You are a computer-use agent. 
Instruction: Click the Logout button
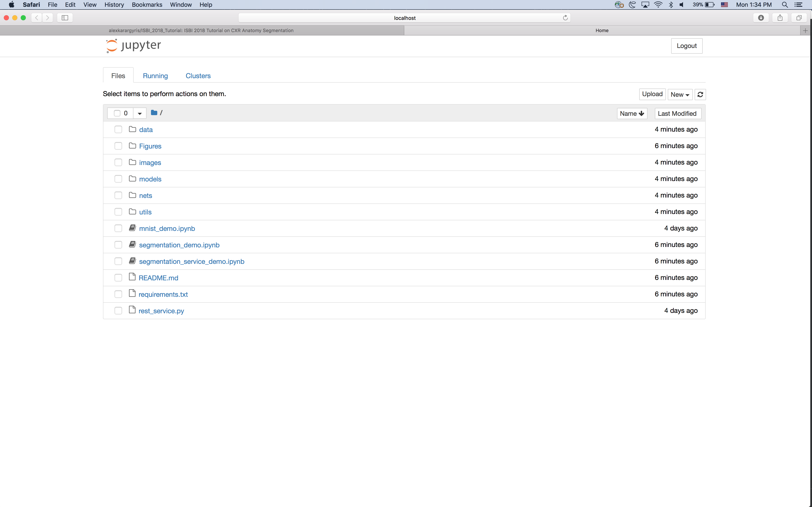(686, 46)
